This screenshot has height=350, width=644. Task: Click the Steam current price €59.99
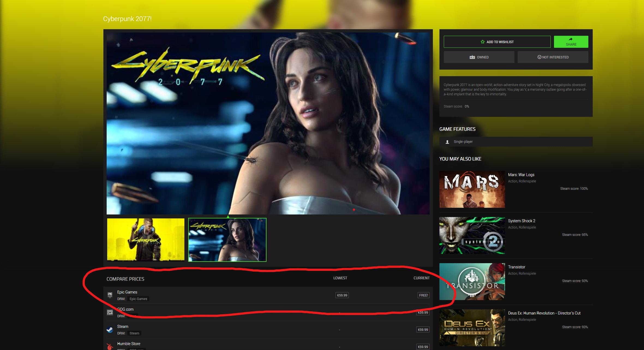pos(423,330)
